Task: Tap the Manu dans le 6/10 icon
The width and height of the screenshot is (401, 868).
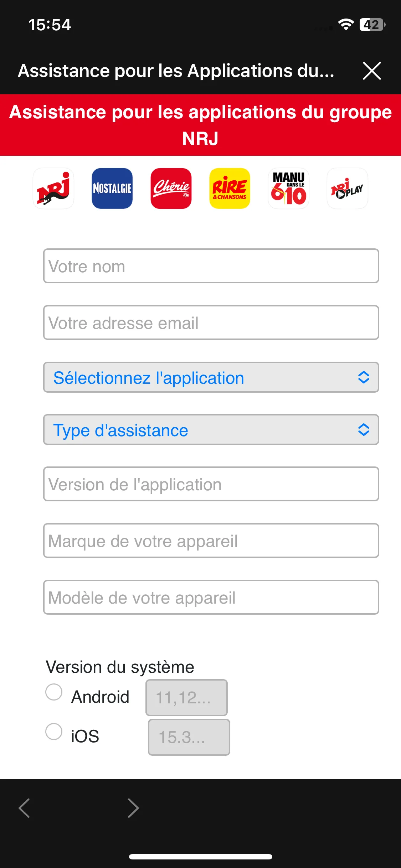Action: [x=289, y=188]
